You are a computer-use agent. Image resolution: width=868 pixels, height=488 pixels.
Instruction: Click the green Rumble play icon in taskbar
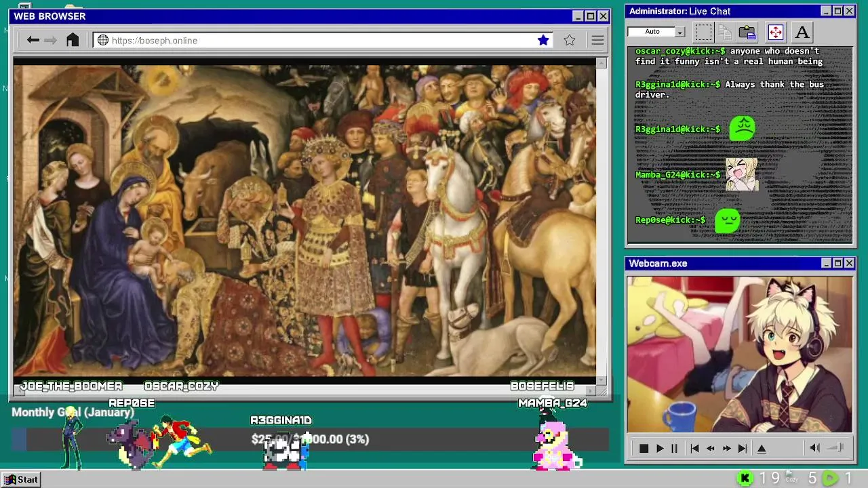[831, 479]
